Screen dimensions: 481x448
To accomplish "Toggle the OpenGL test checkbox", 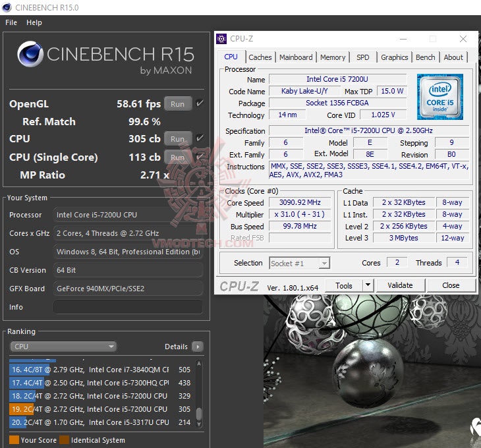I will [x=200, y=103].
